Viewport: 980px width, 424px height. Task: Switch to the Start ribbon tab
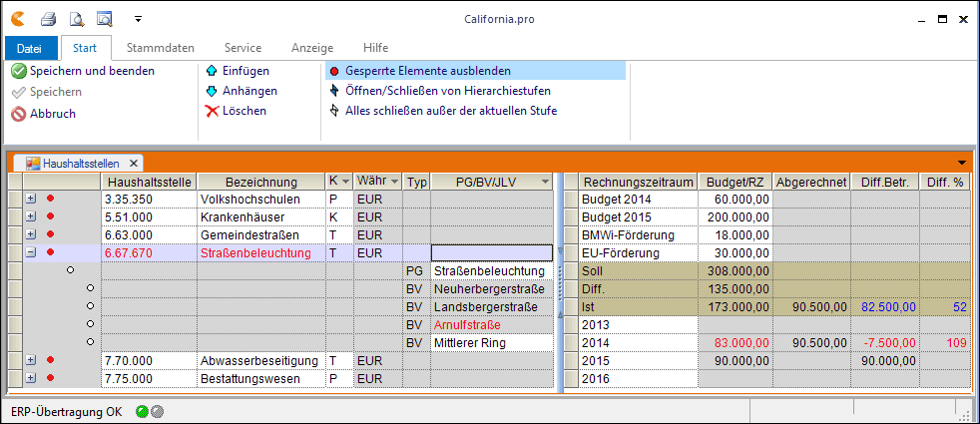coord(85,48)
